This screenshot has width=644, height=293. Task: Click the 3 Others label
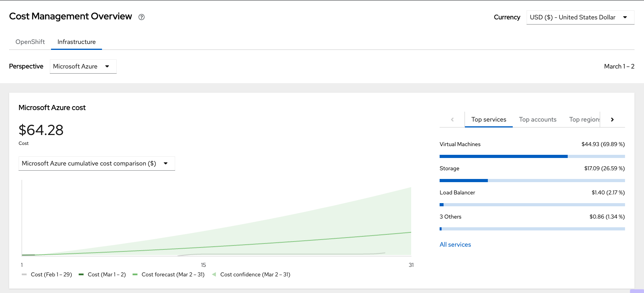450,217
